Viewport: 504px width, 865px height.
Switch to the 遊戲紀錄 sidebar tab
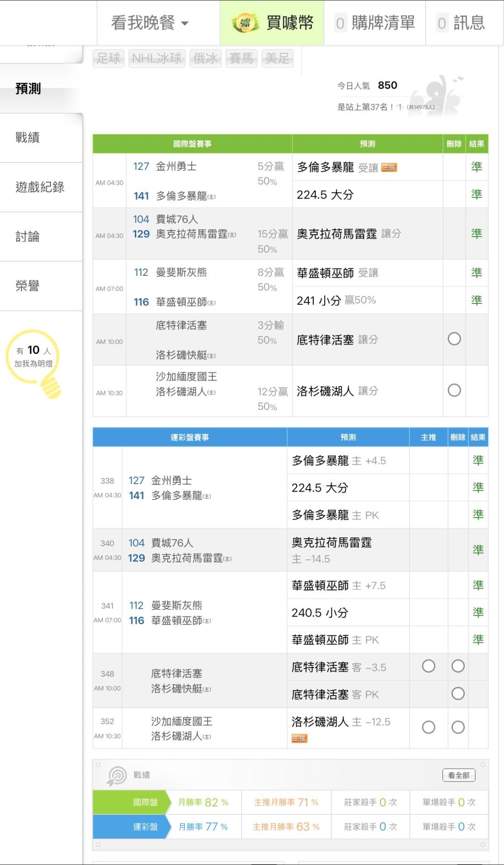(x=40, y=187)
